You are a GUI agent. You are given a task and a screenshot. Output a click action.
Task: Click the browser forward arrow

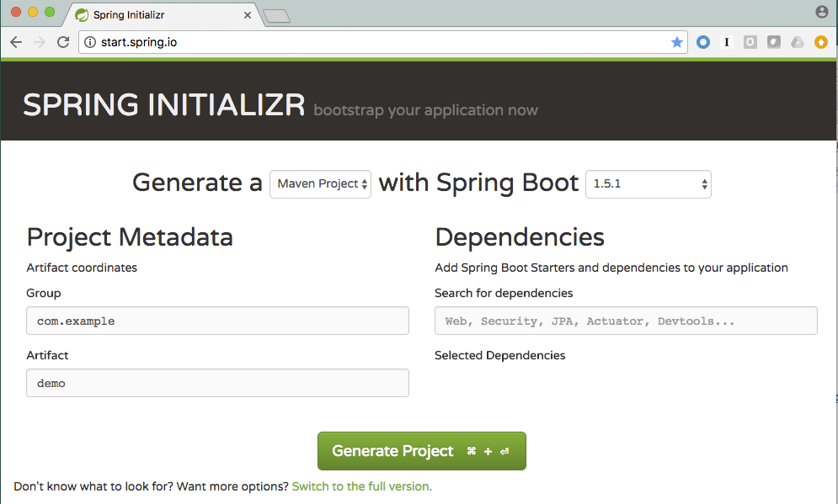click(40, 42)
